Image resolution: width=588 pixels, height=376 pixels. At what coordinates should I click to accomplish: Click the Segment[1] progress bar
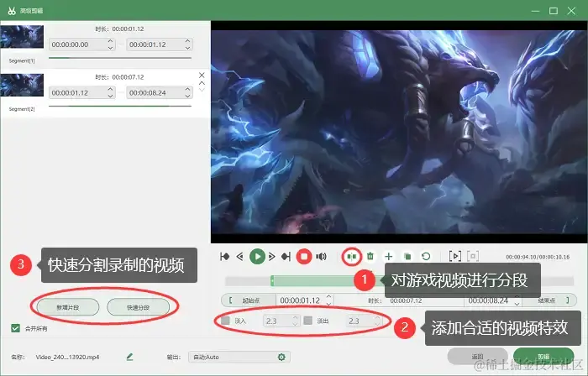point(120,58)
